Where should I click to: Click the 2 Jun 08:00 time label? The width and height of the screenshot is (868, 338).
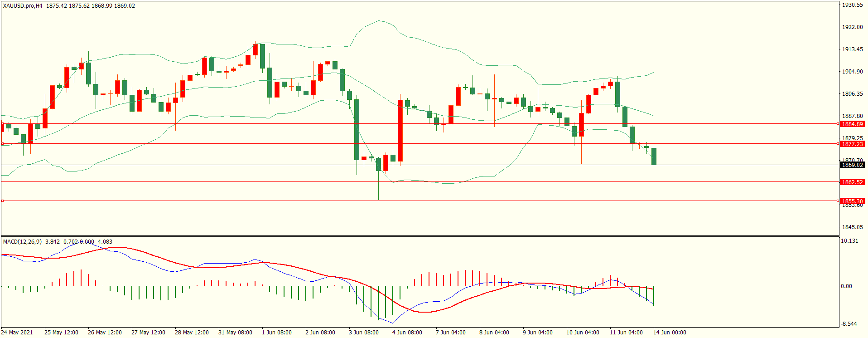point(320,333)
